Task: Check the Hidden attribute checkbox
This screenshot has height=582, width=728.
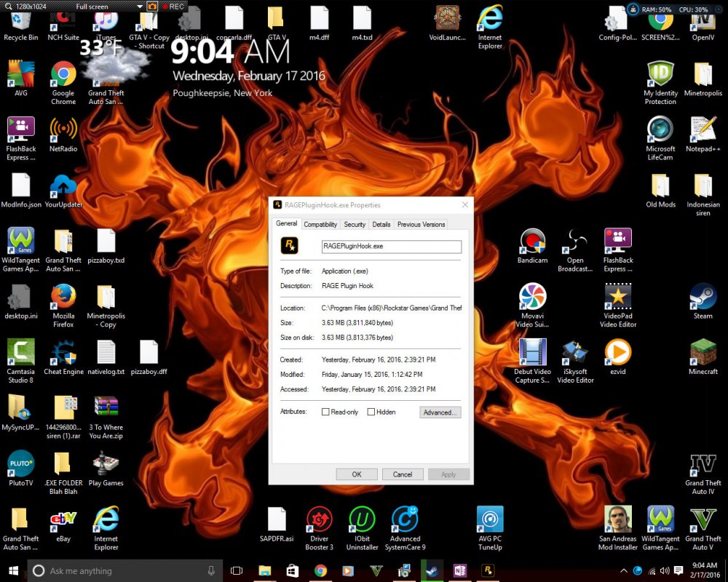Action: [x=371, y=412]
